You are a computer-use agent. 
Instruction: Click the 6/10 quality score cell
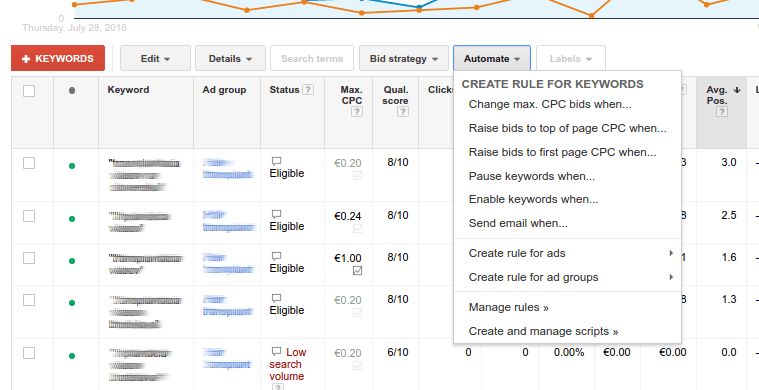point(397,353)
